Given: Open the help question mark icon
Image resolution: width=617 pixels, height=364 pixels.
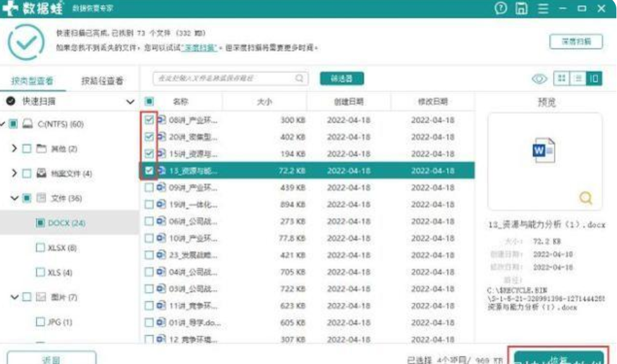Looking at the screenshot, I should click(501, 9).
